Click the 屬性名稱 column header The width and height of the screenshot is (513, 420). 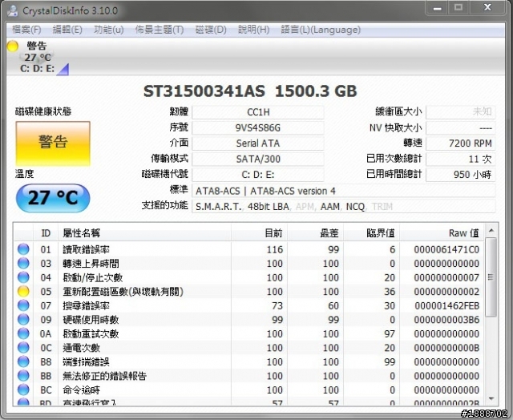[144, 233]
